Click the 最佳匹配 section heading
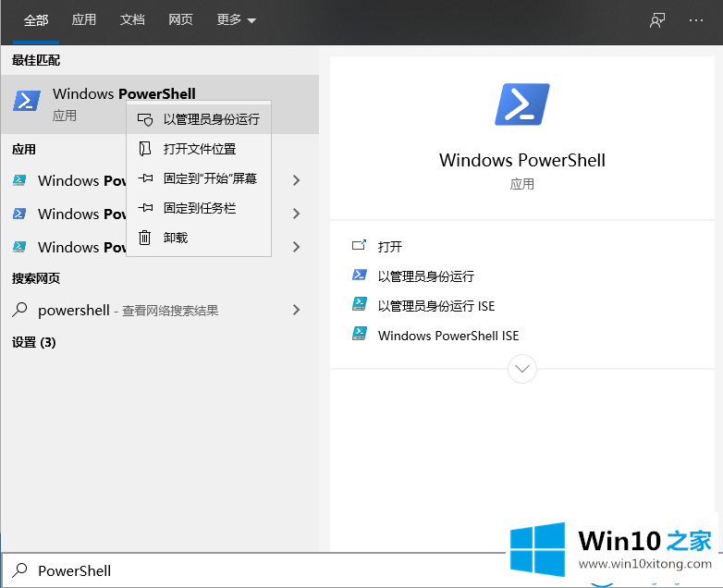The image size is (723, 588). point(36,60)
